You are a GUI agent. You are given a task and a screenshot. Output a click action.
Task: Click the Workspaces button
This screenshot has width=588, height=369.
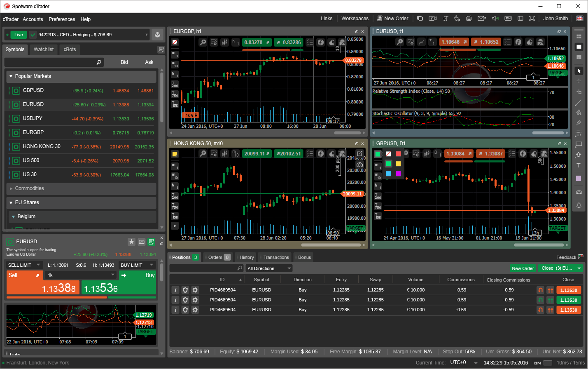click(x=355, y=19)
